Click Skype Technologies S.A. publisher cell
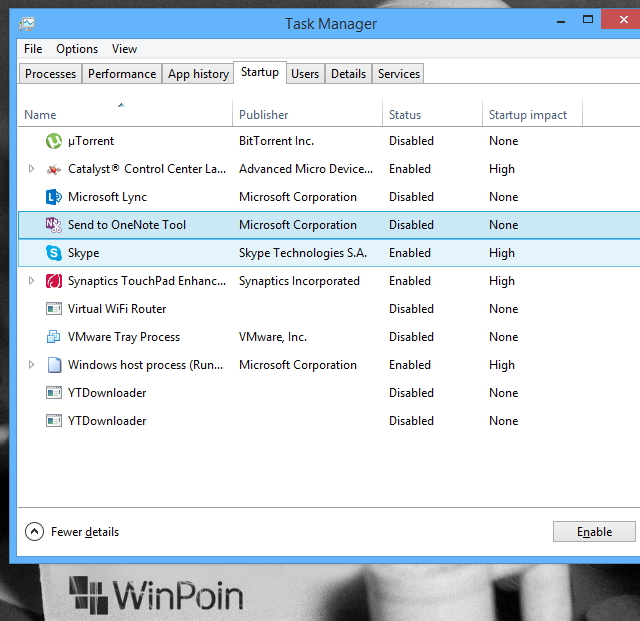This screenshot has width=640, height=621. (303, 253)
